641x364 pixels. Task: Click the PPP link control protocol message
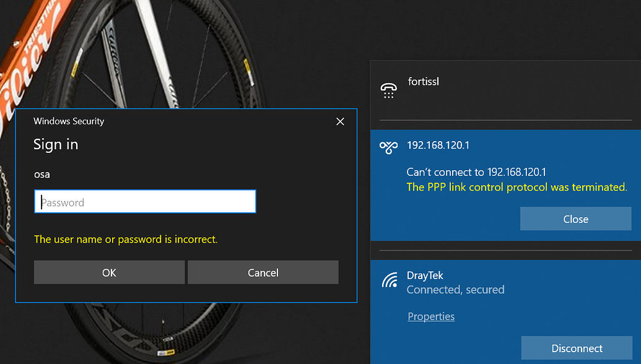(517, 187)
